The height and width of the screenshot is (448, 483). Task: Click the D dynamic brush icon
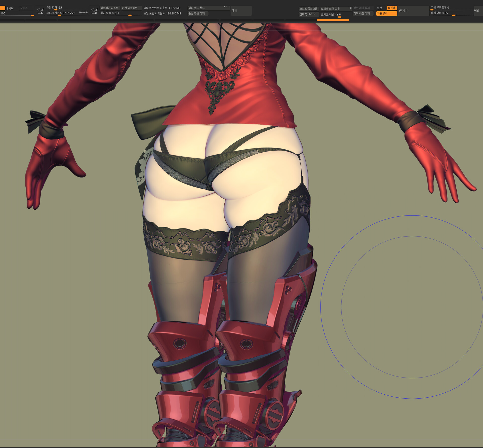pos(94,11)
